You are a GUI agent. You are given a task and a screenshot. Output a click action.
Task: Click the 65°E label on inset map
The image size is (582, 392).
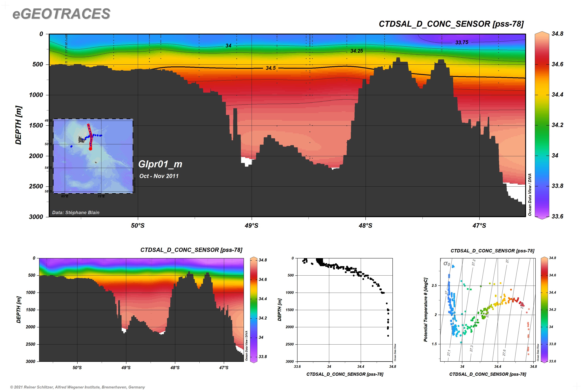65,196
